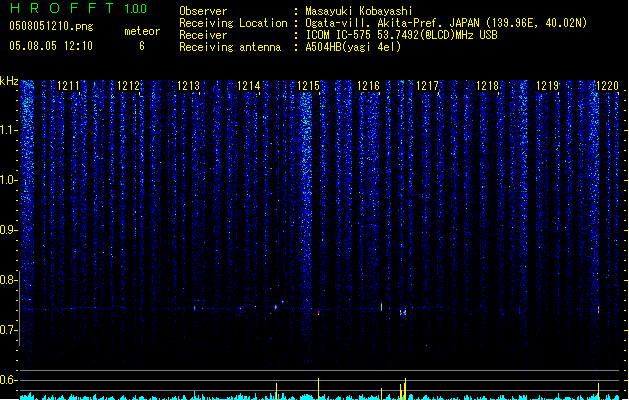The height and width of the screenshot is (400, 629).
Task: Click the meteor count value 6
Action: click(x=142, y=46)
